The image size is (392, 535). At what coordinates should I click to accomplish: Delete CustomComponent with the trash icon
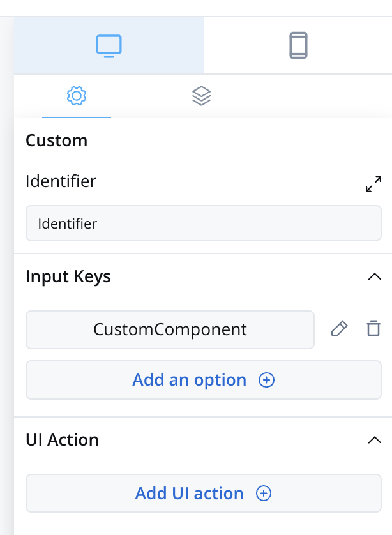[x=373, y=329]
